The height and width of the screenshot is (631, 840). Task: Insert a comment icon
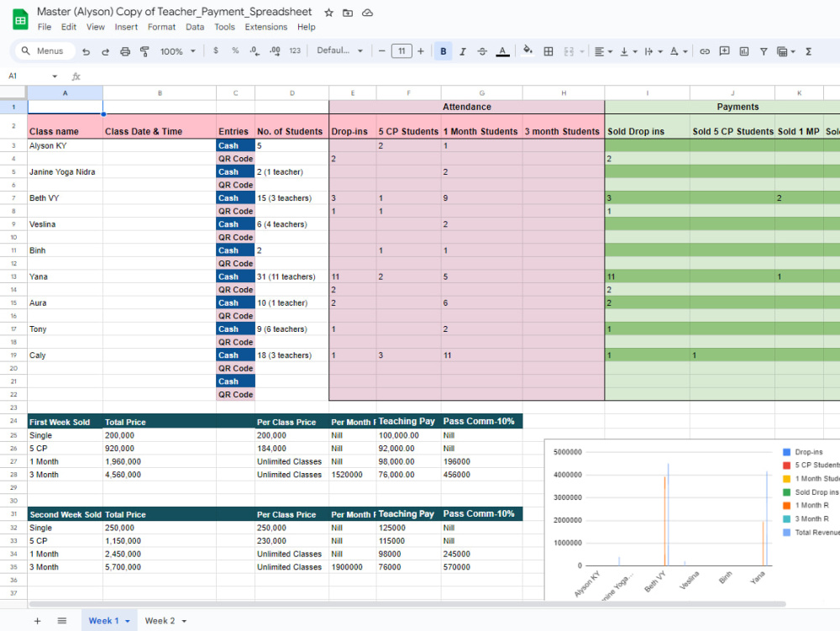click(724, 51)
